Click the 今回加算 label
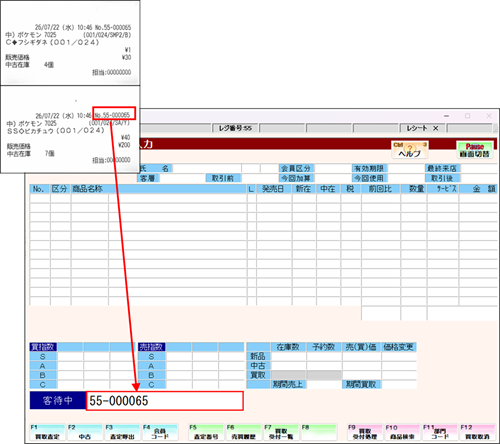This screenshot has height=444, width=500. click(x=296, y=178)
